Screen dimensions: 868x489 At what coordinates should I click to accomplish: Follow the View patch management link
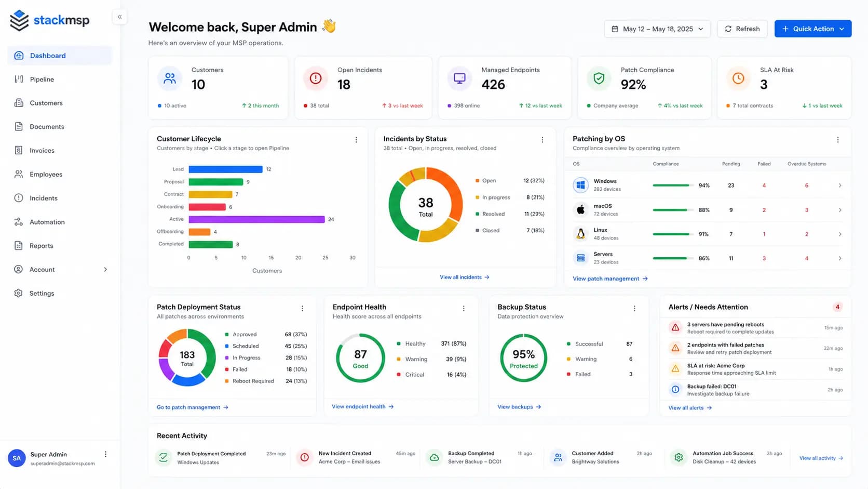pyautogui.click(x=610, y=279)
